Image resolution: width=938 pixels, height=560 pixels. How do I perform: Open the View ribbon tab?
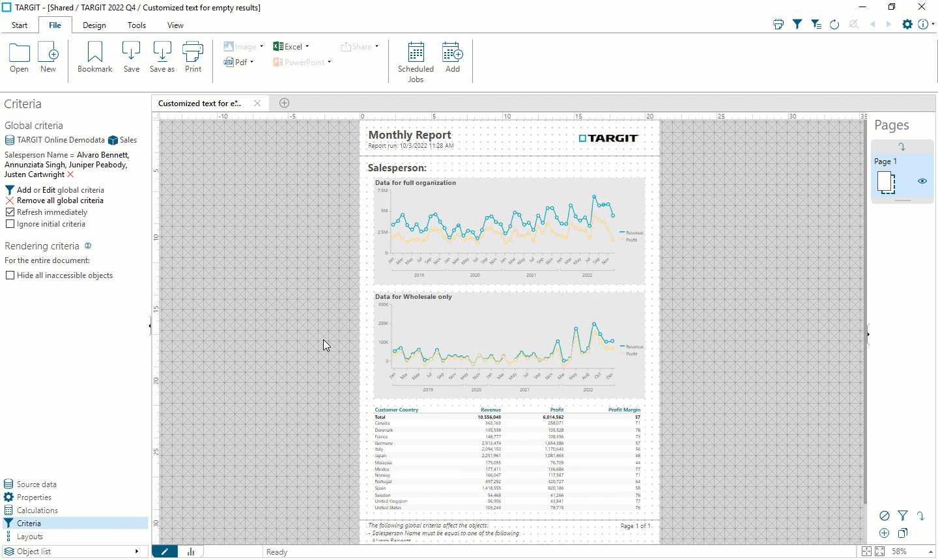[175, 25]
